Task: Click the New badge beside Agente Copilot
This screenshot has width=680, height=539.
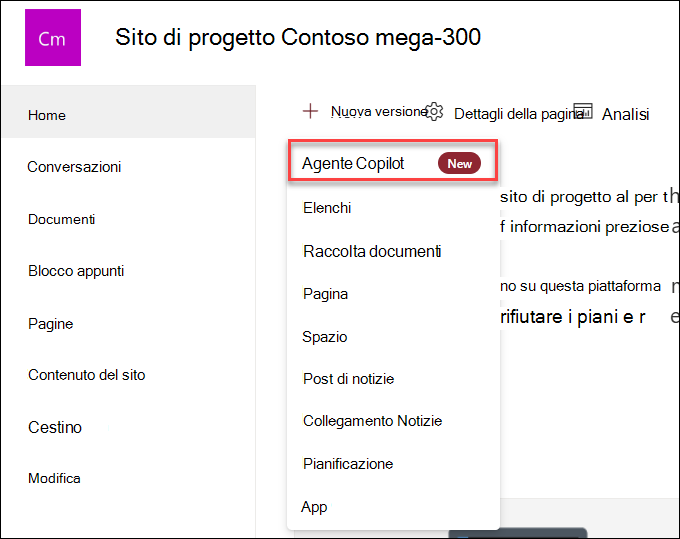Action: 459,163
